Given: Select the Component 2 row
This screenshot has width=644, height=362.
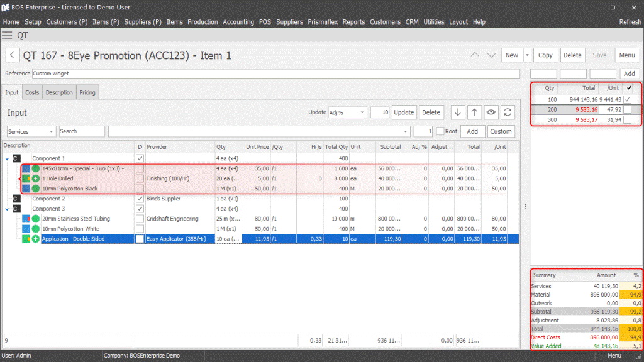Looking at the screenshot, I should (261, 199).
